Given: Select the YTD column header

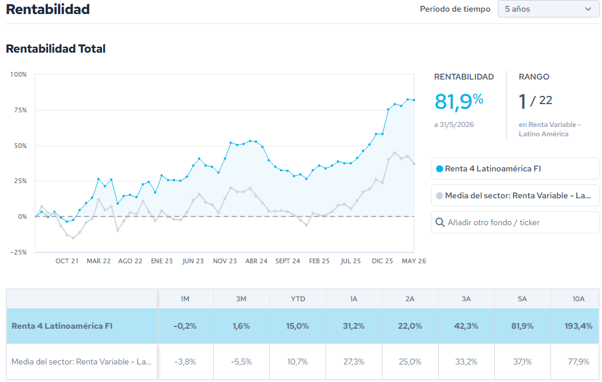Looking at the screenshot, I should [298, 299].
